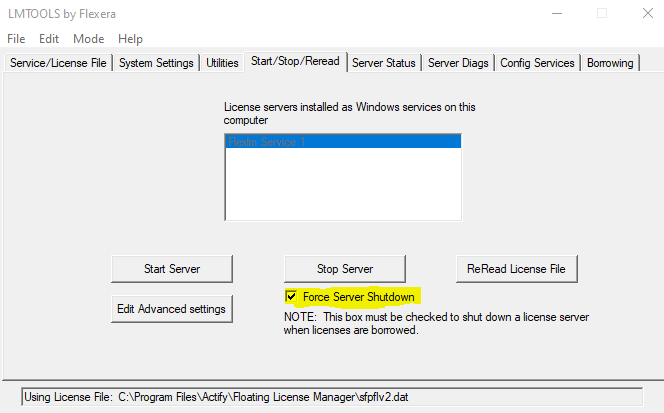Switch to Service/License File tab
The height and width of the screenshot is (413, 664).
(x=58, y=63)
